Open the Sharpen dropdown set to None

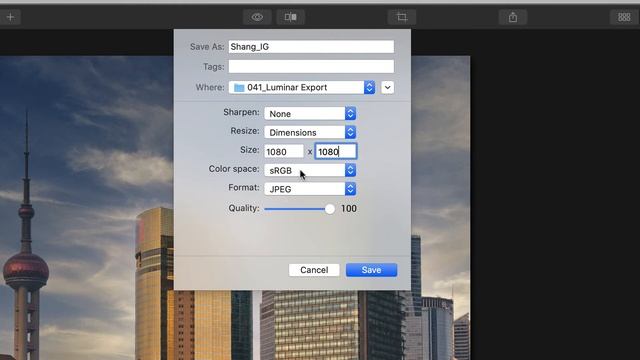(310, 113)
